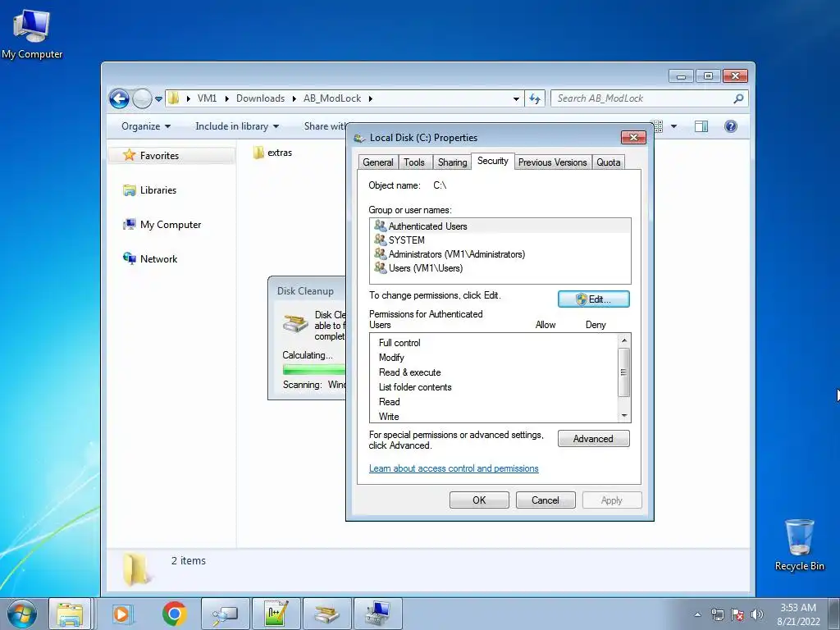Open the Windows Start button
Image resolution: width=840 pixels, height=630 pixels.
click(22, 614)
